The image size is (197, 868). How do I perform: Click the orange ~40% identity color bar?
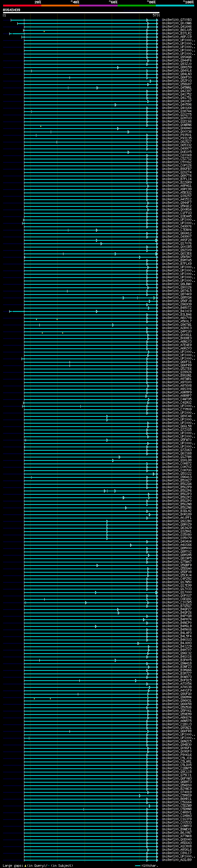click(x=60, y=6)
